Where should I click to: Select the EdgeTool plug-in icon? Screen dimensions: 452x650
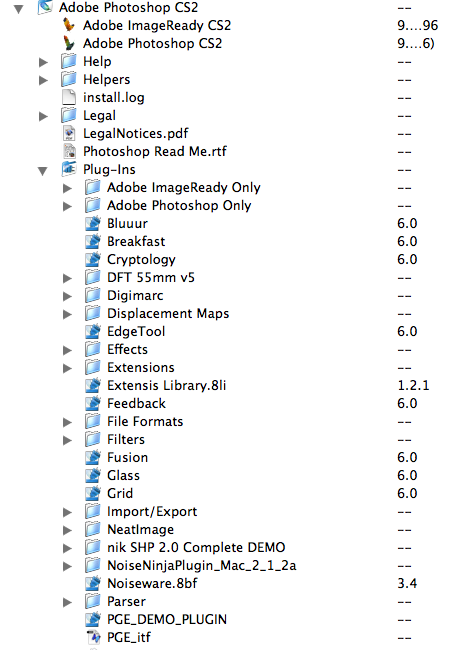[93, 332]
